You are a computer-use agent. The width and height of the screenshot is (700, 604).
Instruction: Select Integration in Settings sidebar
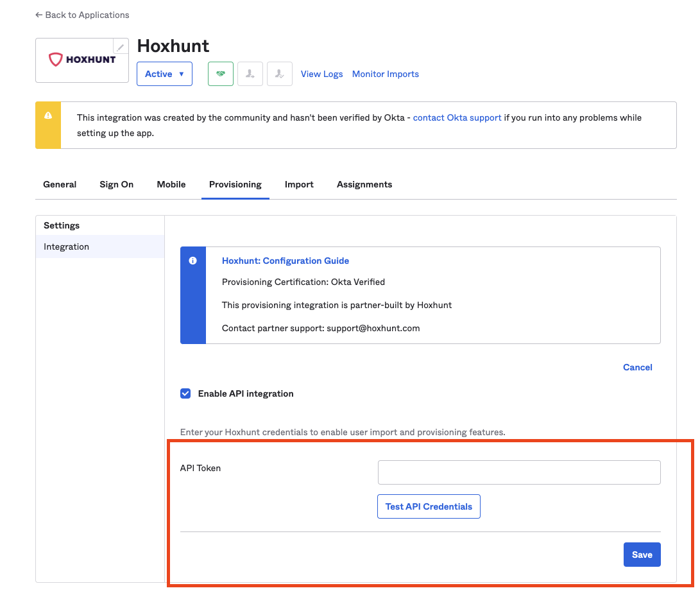100,246
